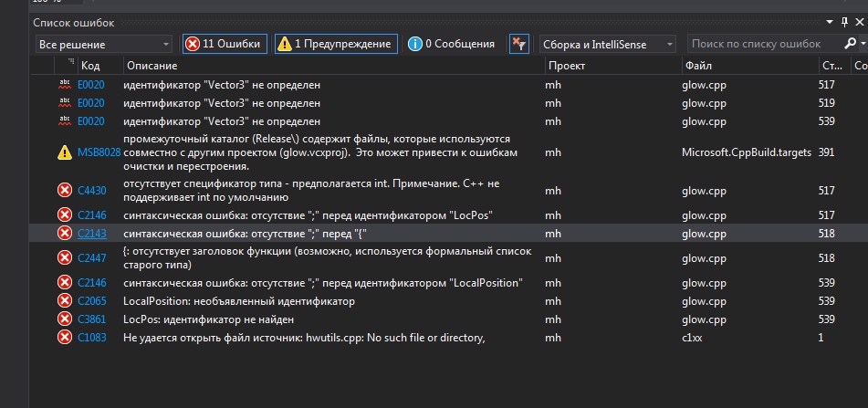868x408 pixels.
Task: Open the Все решение scope dropdown
Action: click(104, 45)
